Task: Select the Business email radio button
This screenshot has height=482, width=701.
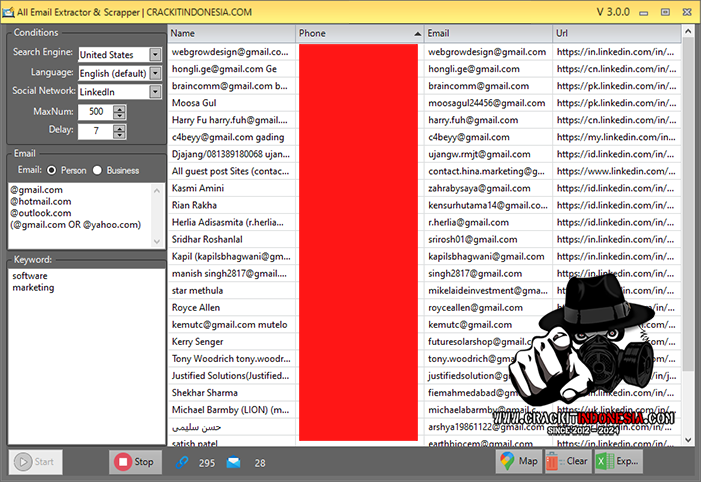Action: [98, 170]
